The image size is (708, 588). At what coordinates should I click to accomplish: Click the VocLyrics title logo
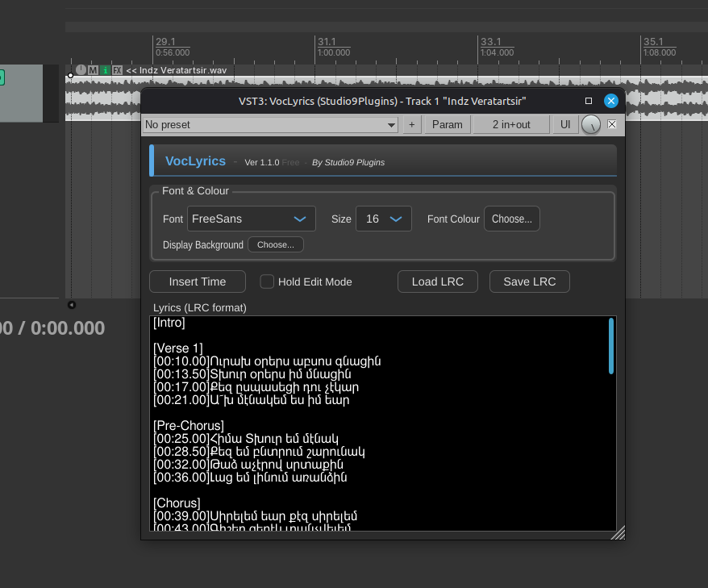point(195,161)
